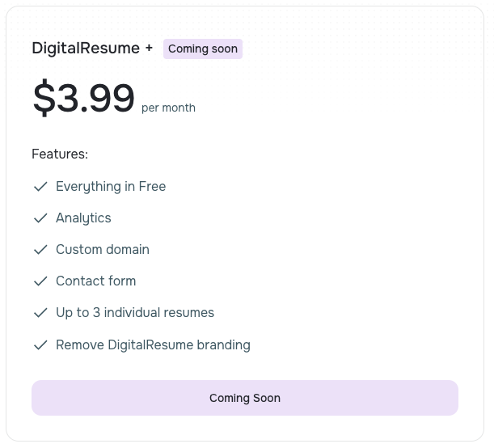Viewport: 494px width, 448px height.
Task: Click the checkmark beside Contact form
Action: pyautogui.click(x=40, y=281)
